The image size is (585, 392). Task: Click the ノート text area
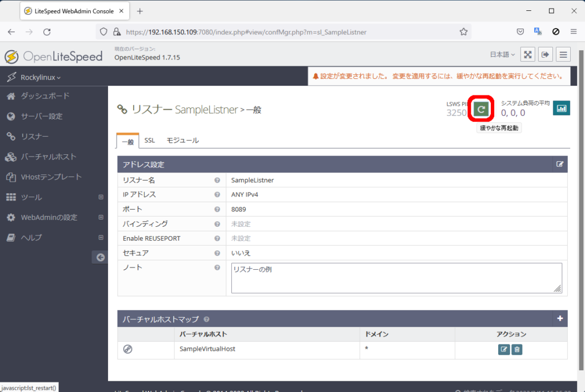[396, 278]
